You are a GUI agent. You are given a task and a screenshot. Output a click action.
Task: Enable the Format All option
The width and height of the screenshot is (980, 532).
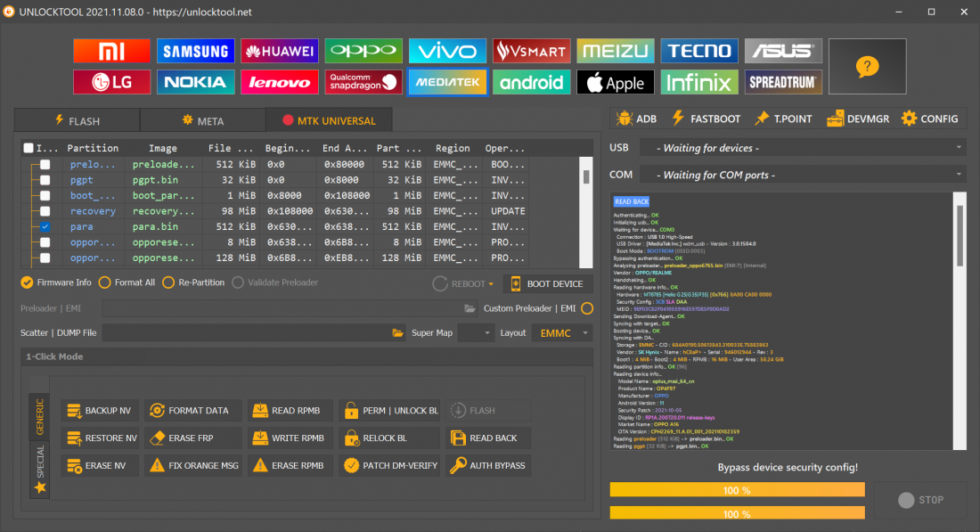(x=127, y=282)
